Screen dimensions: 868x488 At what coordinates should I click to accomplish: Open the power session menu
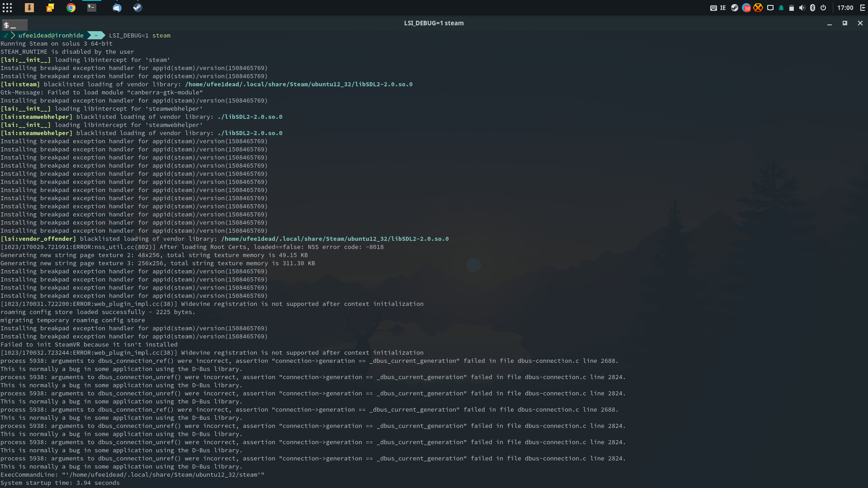point(823,8)
